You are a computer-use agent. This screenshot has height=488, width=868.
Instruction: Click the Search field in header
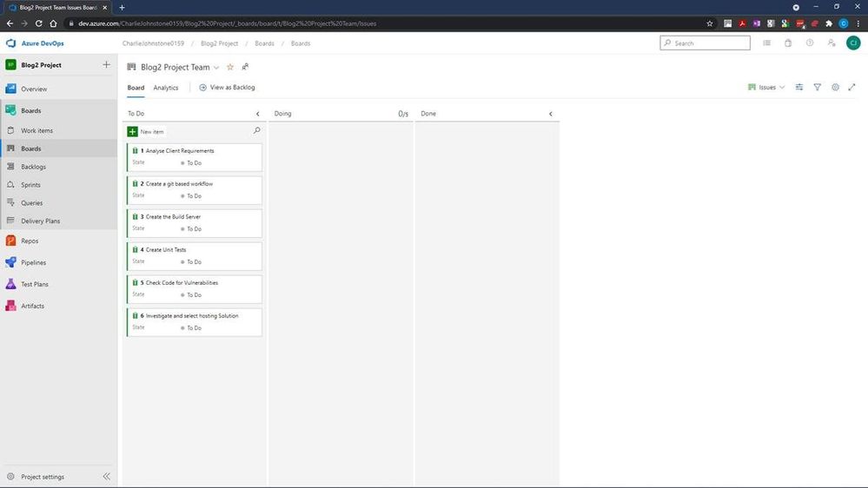point(706,43)
